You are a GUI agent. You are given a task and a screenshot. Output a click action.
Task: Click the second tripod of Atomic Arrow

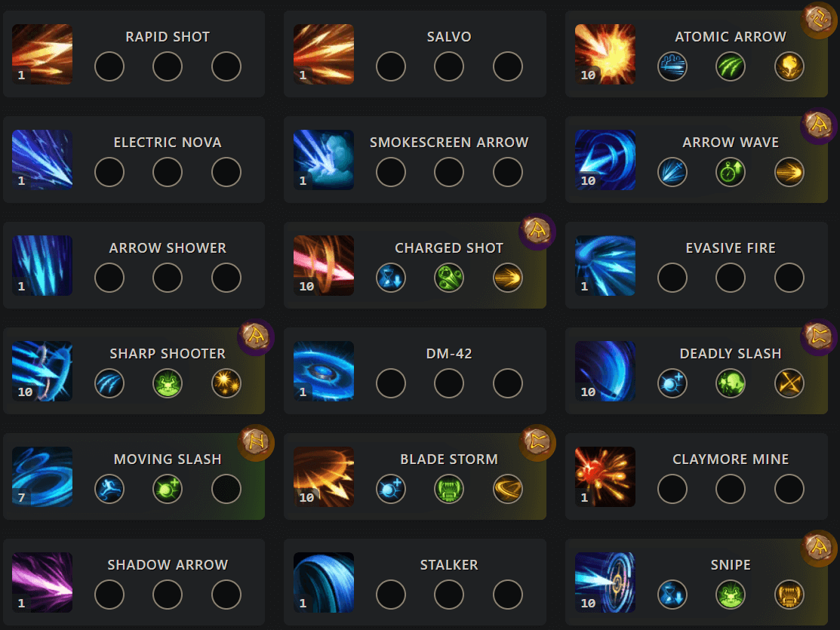tap(730, 66)
